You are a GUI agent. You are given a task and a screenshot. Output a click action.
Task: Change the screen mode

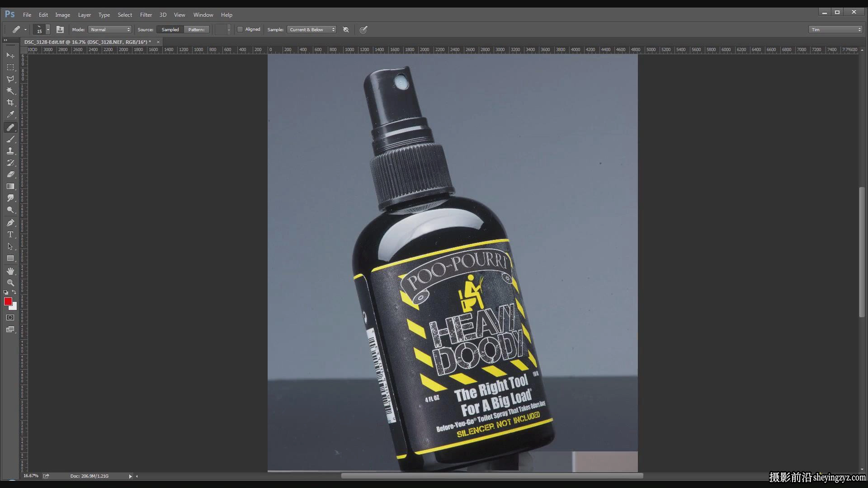[x=10, y=329]
